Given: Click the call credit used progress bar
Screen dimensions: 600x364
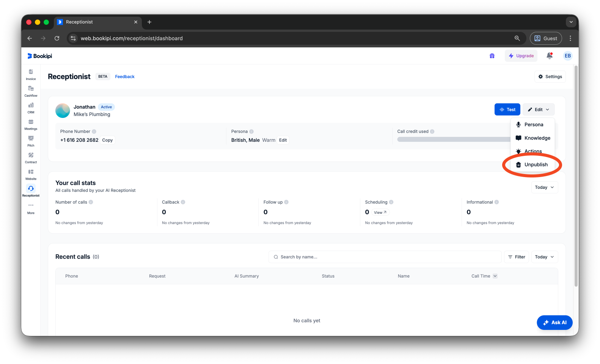Looking at the screenshot, I should [454, 140].
